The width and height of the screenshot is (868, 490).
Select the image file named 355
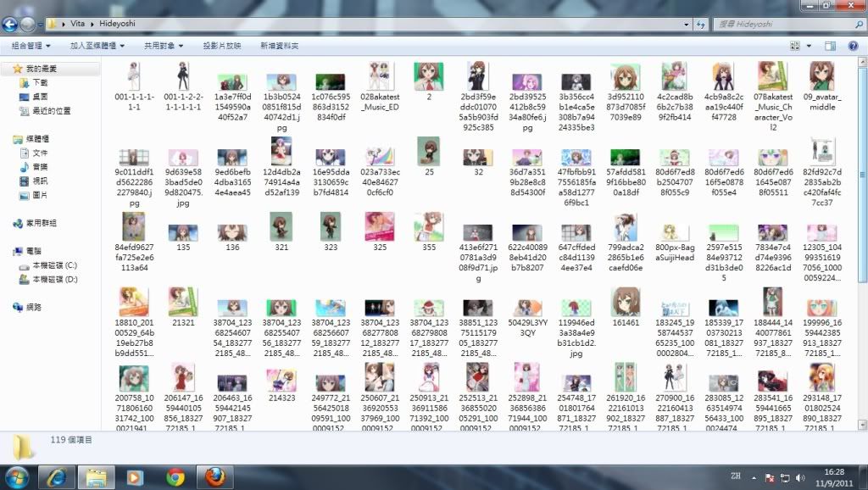(x=429, y=232)
